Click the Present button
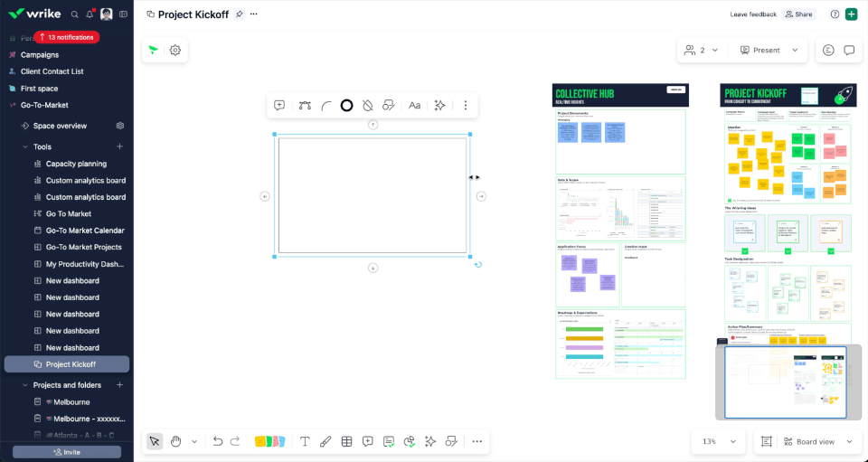The image size is (868, 462). [x=760, y=50]
